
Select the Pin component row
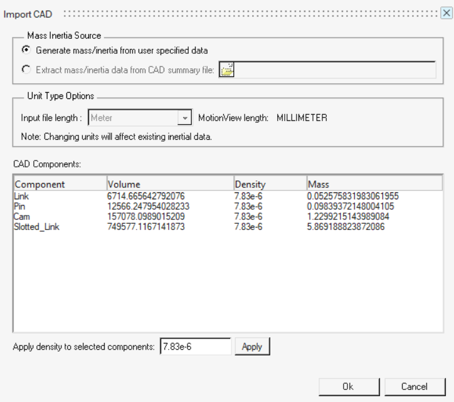[x=228, y=206]
